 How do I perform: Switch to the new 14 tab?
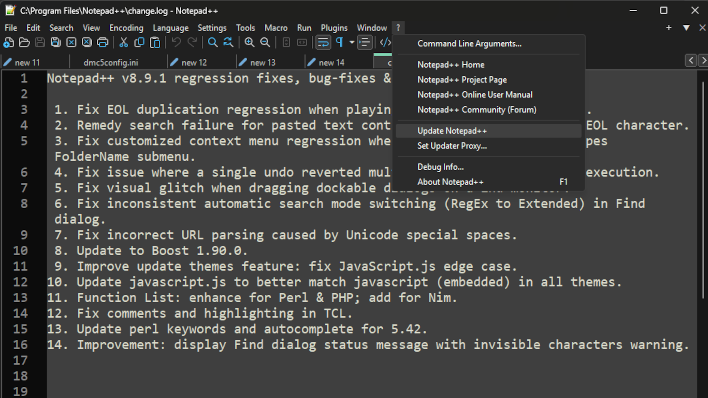[x=339, y=62]
